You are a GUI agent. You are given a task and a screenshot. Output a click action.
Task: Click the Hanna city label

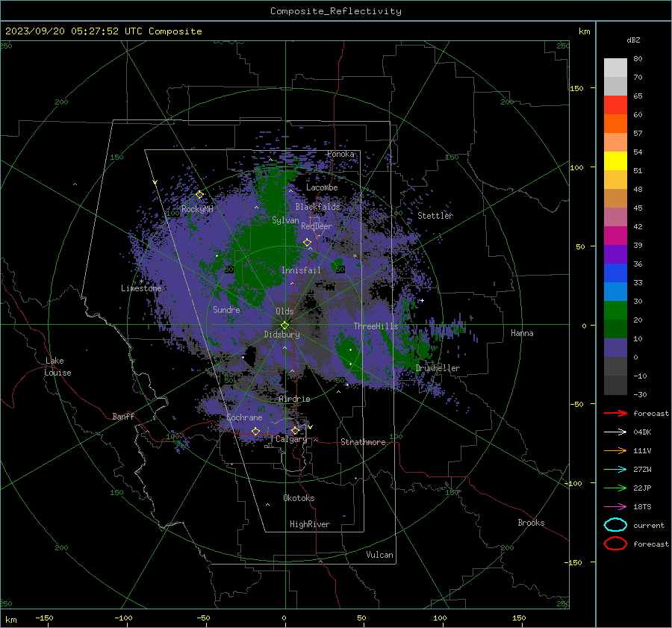(522, 333)
